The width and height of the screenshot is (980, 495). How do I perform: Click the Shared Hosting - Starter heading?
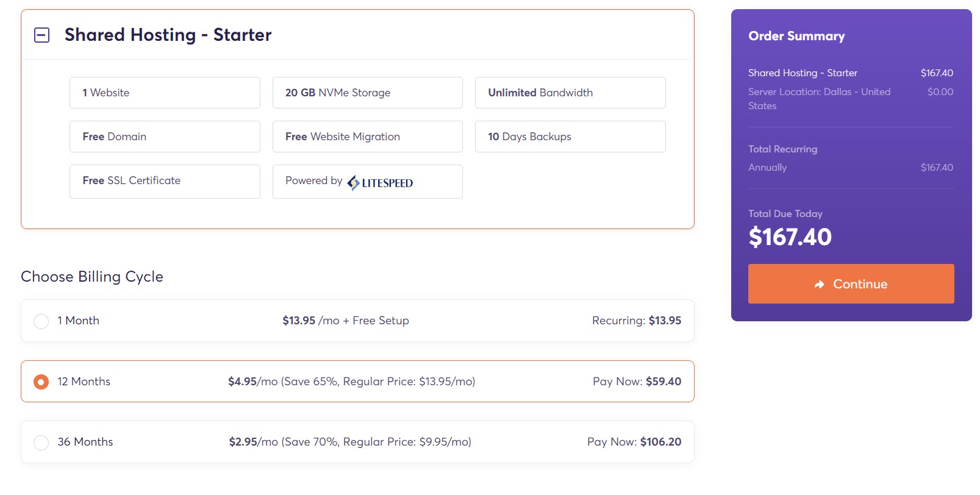point(168,35)
